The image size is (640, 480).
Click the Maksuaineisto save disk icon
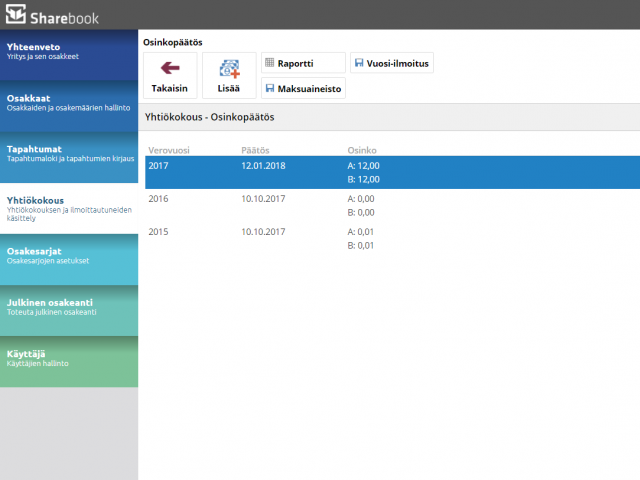point(270,88)
